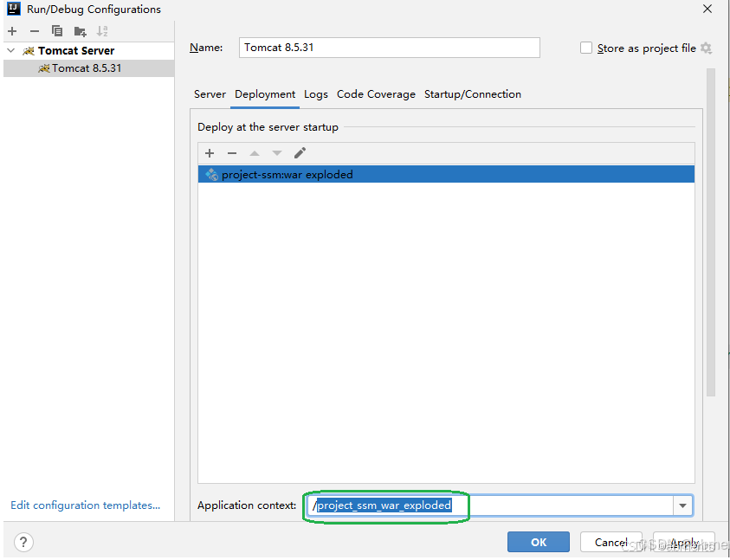Click the right-side vertical scrollbar

711,234
